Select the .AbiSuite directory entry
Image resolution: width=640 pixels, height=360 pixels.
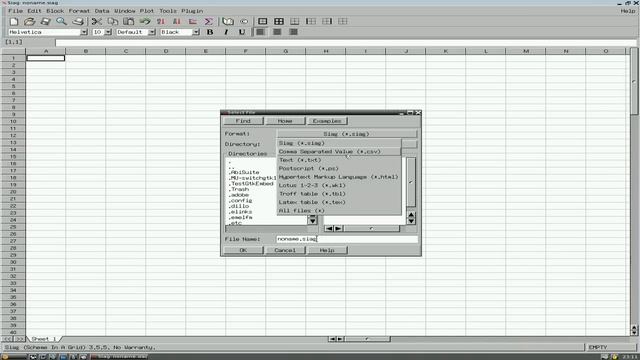(244, 172)
